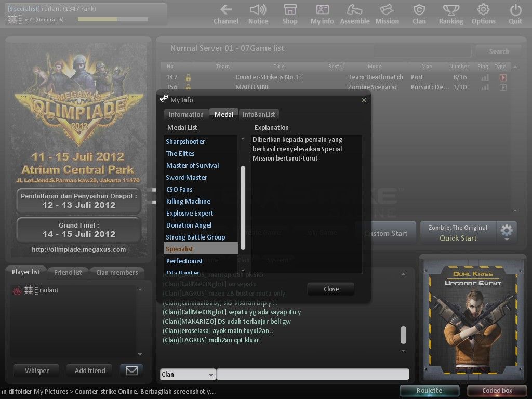The image size is (532, 399).
Task: Open the Coded box button
Action: [x=497, y=391]
